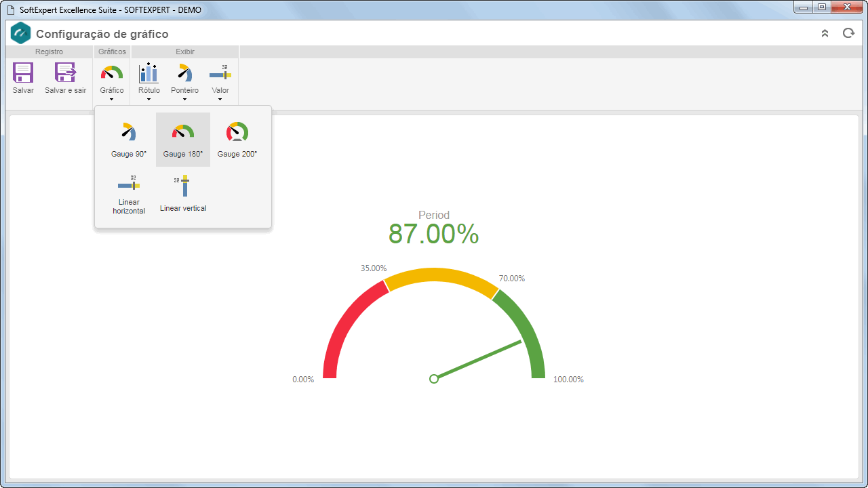868x488 pixels.
Task: Close the SoftExpert window
Action: pos(847,7)
